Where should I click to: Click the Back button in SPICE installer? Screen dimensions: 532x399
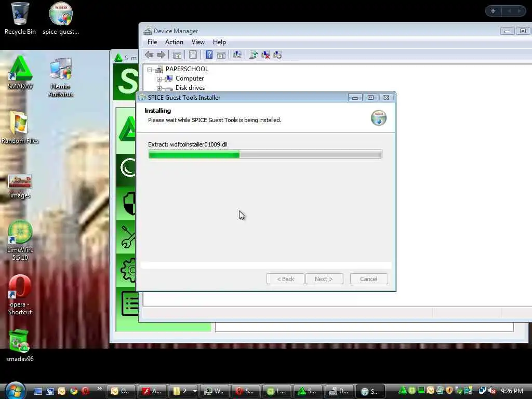[x=285, y=279]
